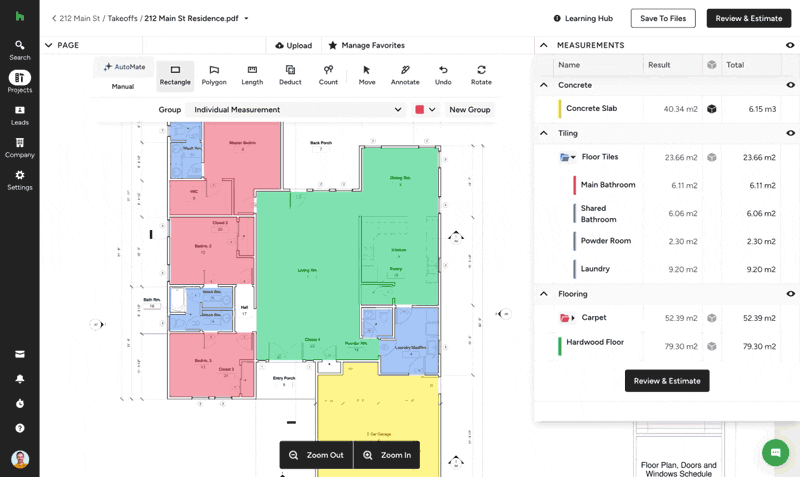The height and width of the screenshot is (477, 800).
Task: Open Leads in the sidebar
Action: (x=19, y=115)
